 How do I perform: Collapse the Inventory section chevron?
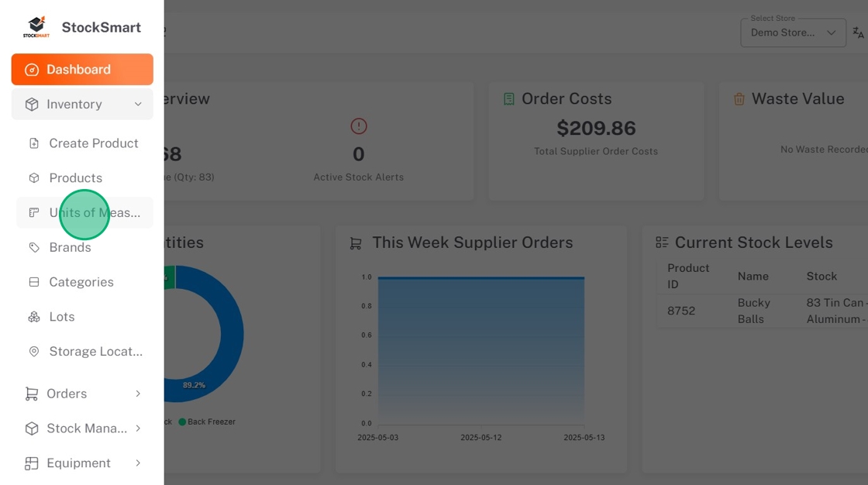138,104
